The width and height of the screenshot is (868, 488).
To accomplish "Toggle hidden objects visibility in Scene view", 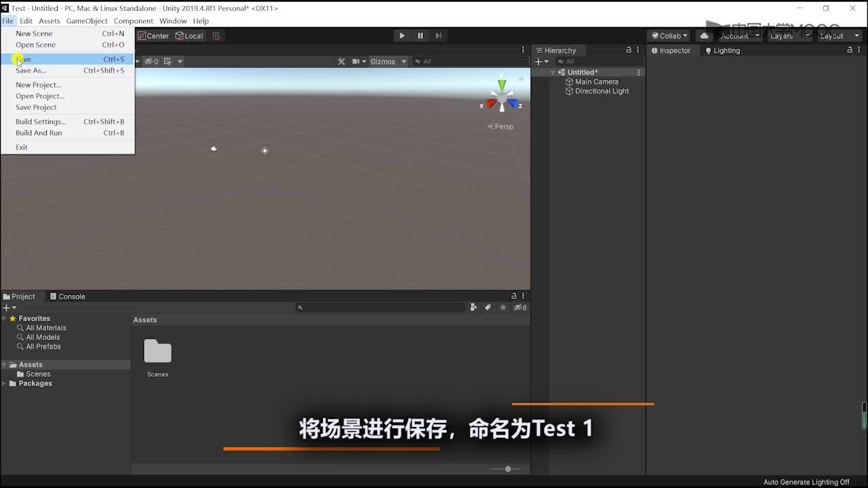I will tap(151, 62).
